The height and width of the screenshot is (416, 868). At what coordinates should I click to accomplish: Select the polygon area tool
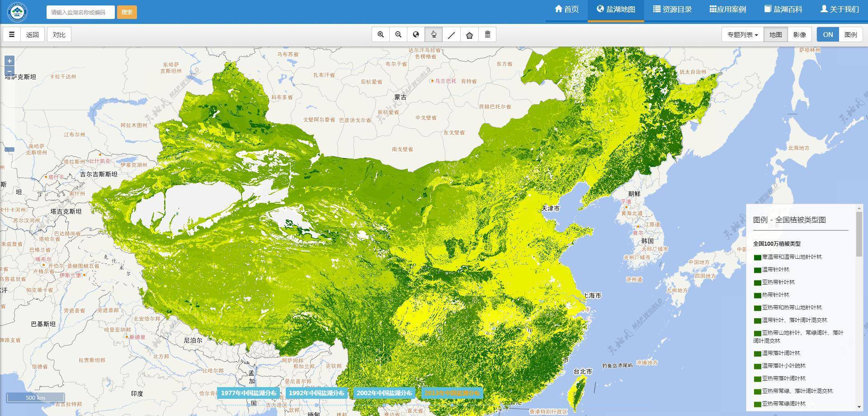469,35
